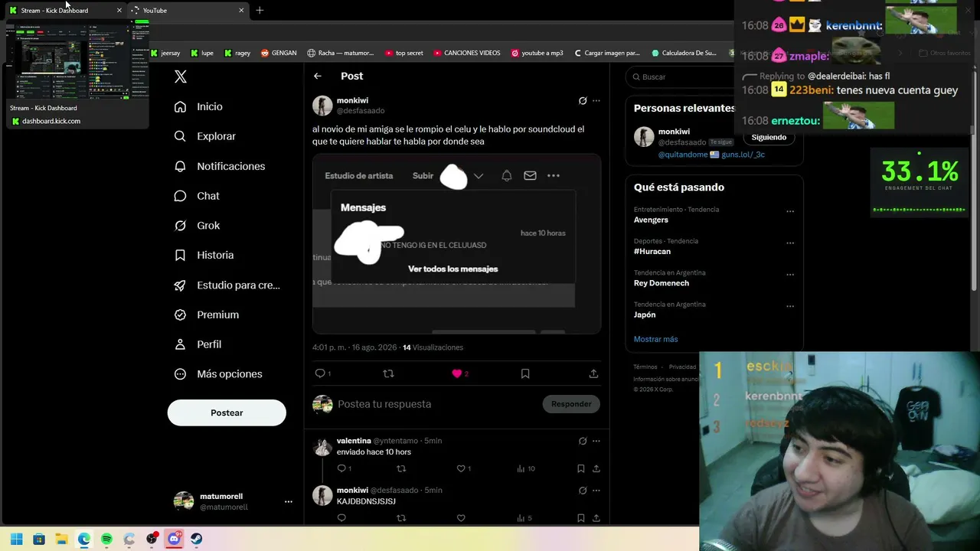Repost valentina's reply
This screenshot has width=980, height=551.
click(x=401, y=468)
